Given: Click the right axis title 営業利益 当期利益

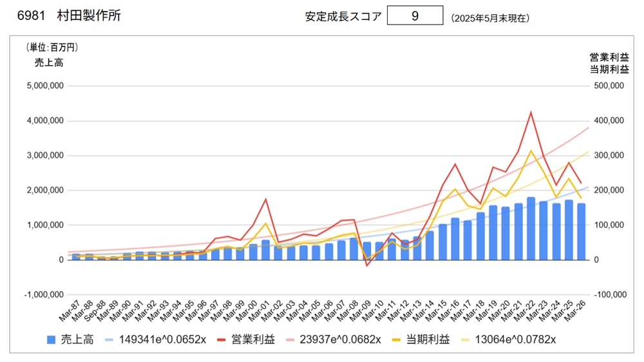Looking at the screenshot, I should pos(609,63).
